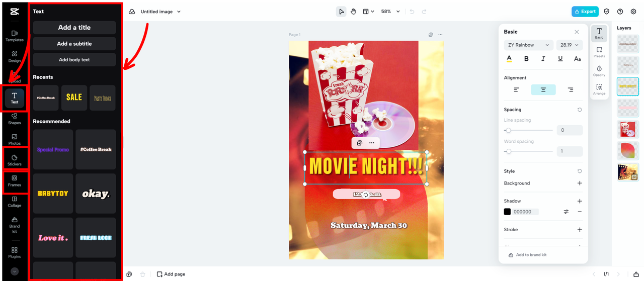Open the ZY Rainbow font dropdown
Viewport: 644px width, 281px height.
coord(529,45)
